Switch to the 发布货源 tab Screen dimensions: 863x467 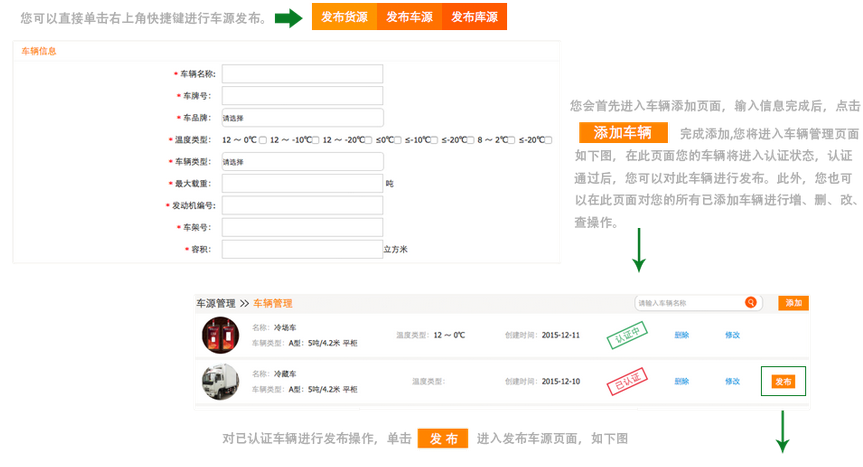pos(344,17)
